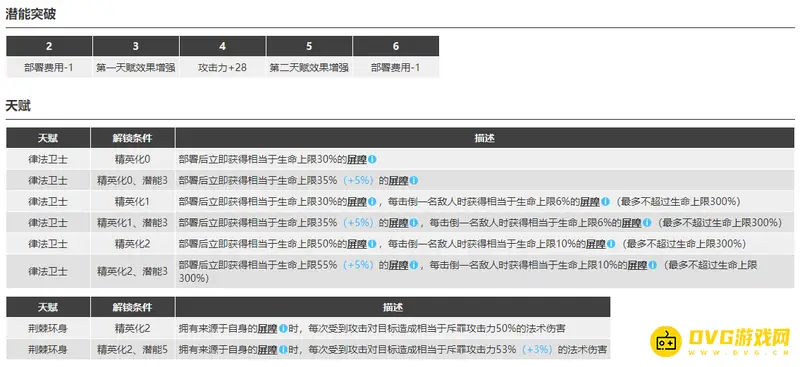800x367 pixels.
Task: Click the 第二天赋效果增强 cell
Action: click(309, 67)
